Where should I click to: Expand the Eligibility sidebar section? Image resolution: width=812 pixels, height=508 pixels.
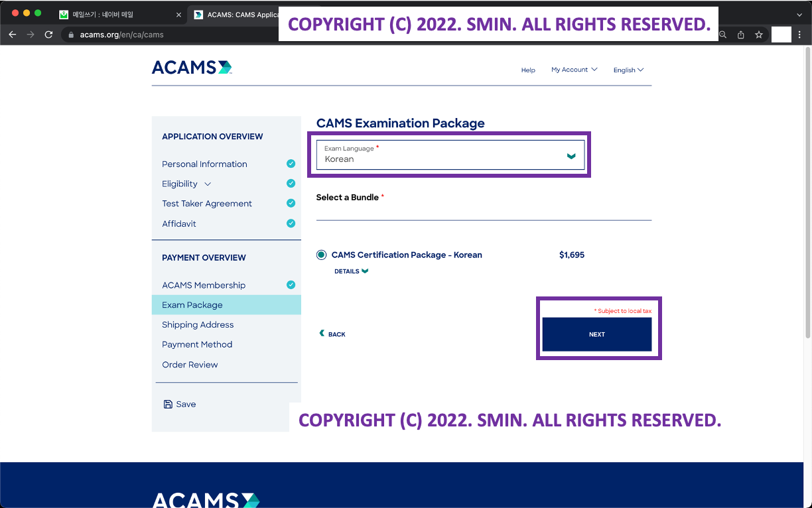pyautogui.click(x=208, y=184)
